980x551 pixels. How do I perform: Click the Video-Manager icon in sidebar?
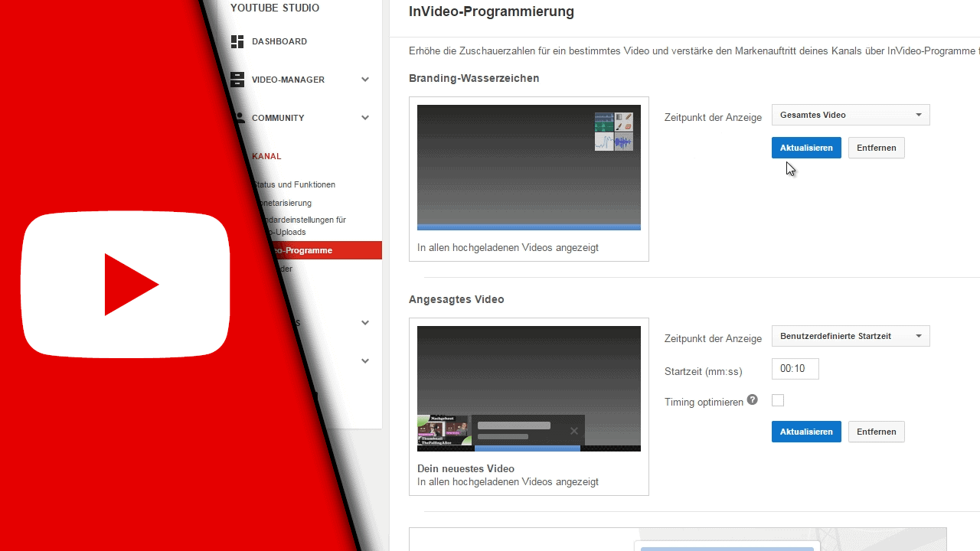[x=237, y=80]
